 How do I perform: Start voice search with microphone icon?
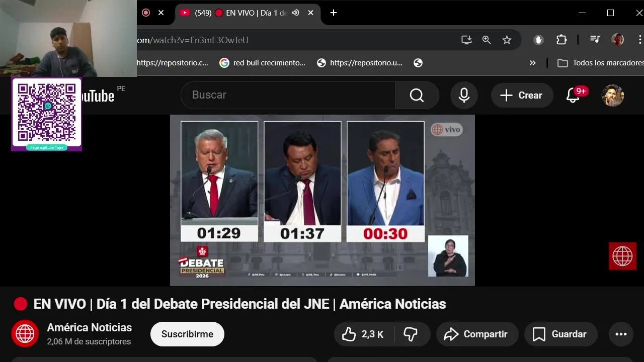point(464,95)
